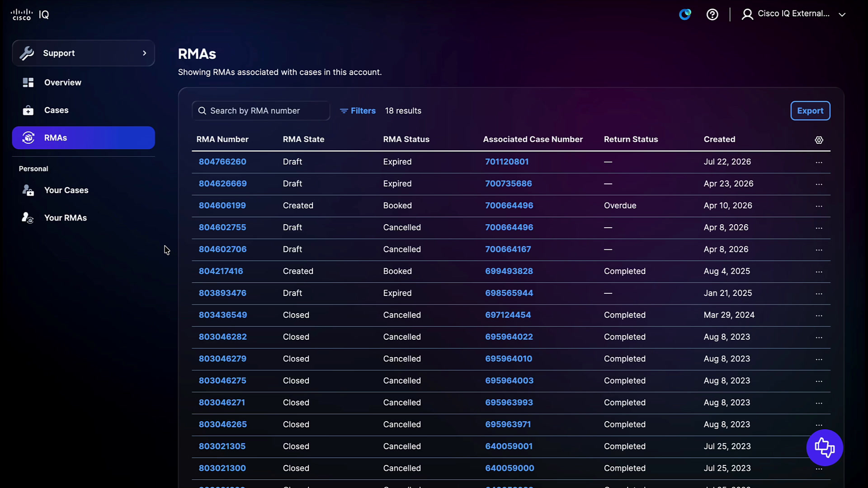The width and height of the screenshot is (868, 488).
Task: Go to Overview in sidebar
Action: click(x=84, y=82)
